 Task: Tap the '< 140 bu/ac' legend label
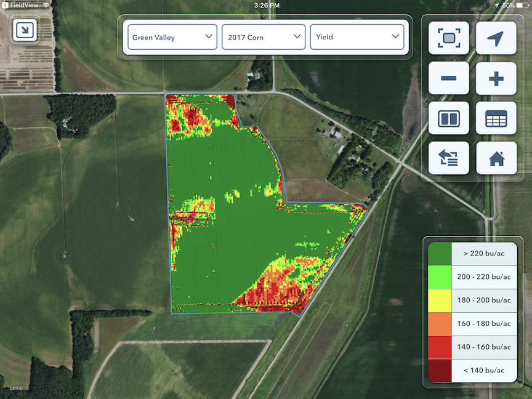[484, 371]
